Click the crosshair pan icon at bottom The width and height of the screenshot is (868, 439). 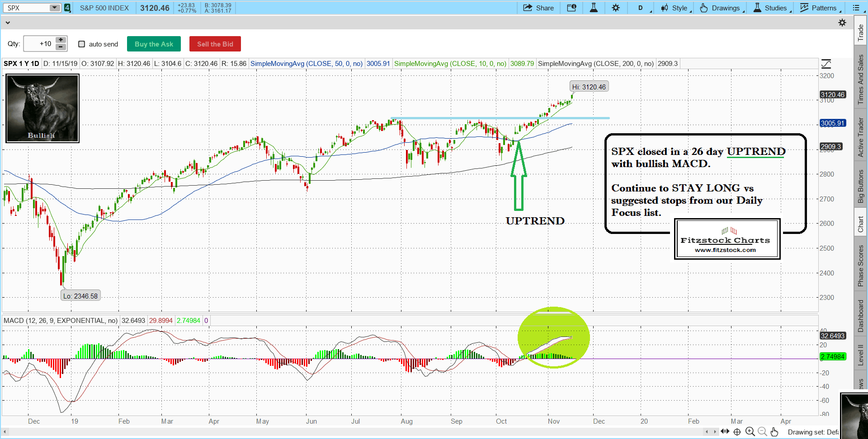pyautogui.click(x=737, y=432)
